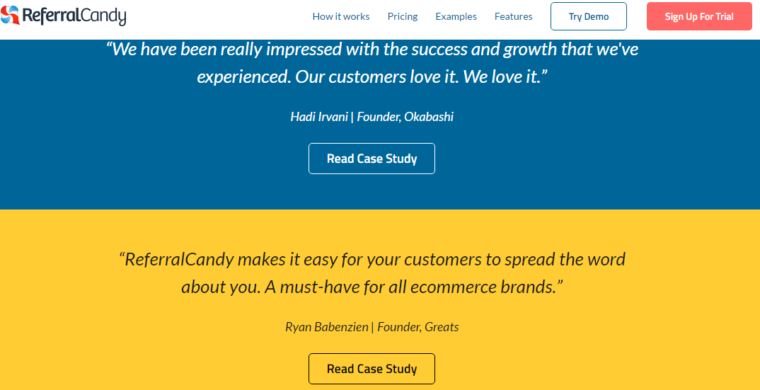
Task: Click the quote line starting "We have been really impressed"
Action: pyautogui.click(x=372, y=49)
